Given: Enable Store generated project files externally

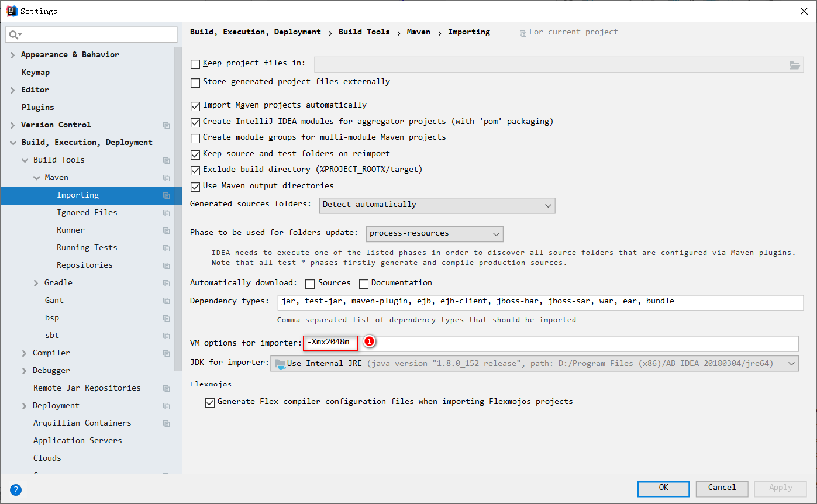Looking at the screenshot, I should tap(195, 82).
